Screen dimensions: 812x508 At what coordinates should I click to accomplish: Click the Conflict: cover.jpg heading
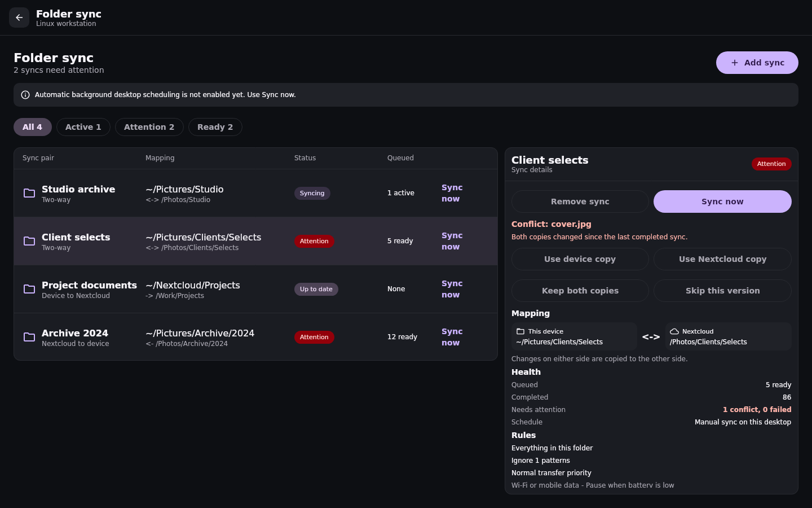(551, 224)
